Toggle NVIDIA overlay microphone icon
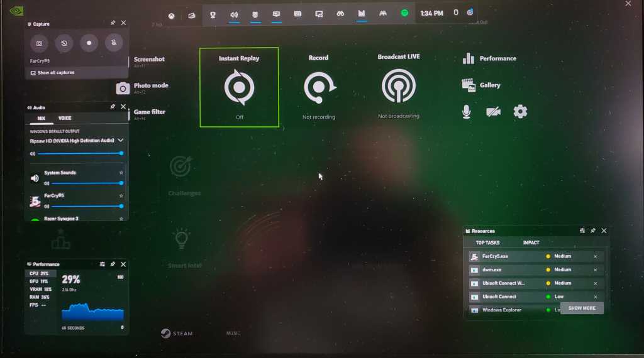 pos(466,112)
